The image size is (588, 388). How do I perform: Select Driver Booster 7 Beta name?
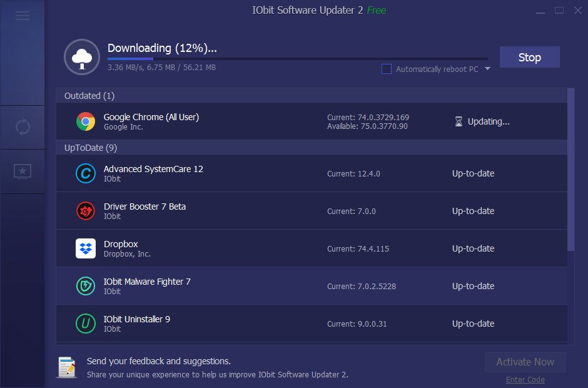coord(144,207)
